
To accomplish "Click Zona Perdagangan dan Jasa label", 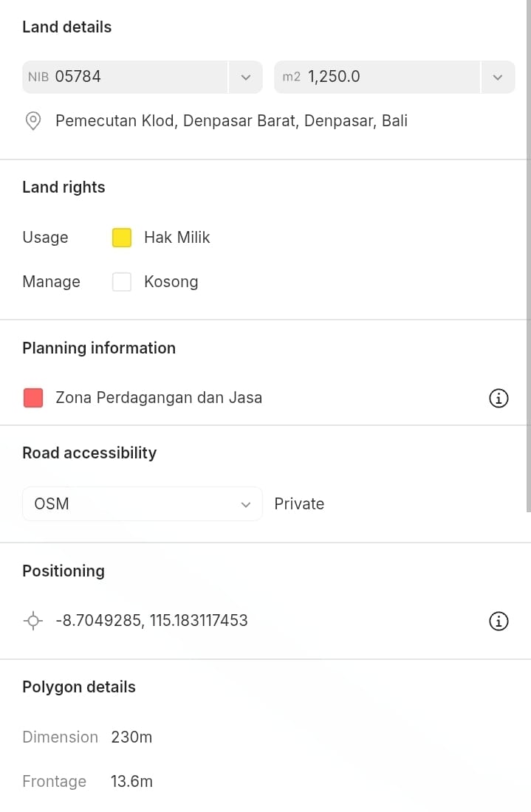I will click(x=159, y=398).
